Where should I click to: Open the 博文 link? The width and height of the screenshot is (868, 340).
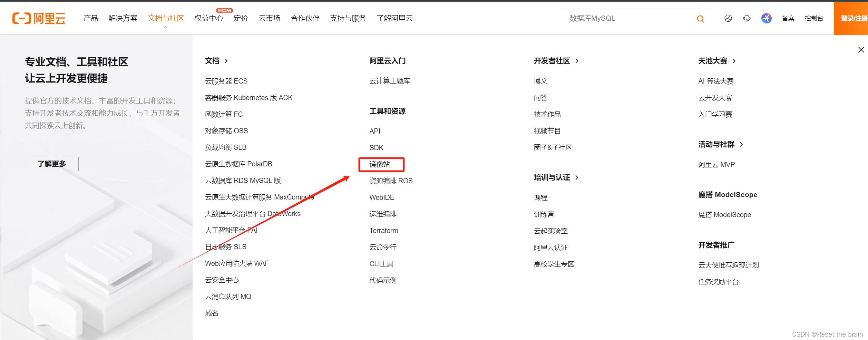540,81
